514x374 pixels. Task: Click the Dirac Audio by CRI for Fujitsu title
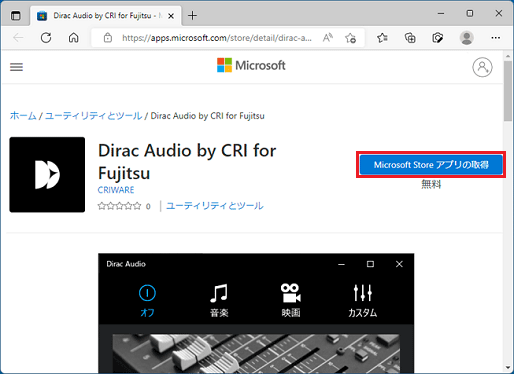(x=187, y=162)
